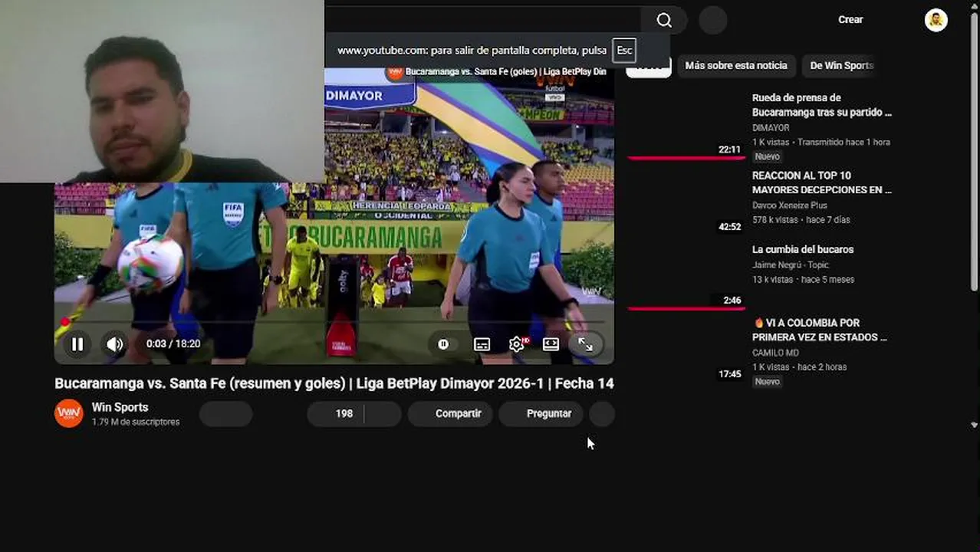The width and height of the screenshot is (980, 552).
Task: Open REACCION AL TOP 10 MAYORES DECEPCIONES video
Action: (821, 182)
